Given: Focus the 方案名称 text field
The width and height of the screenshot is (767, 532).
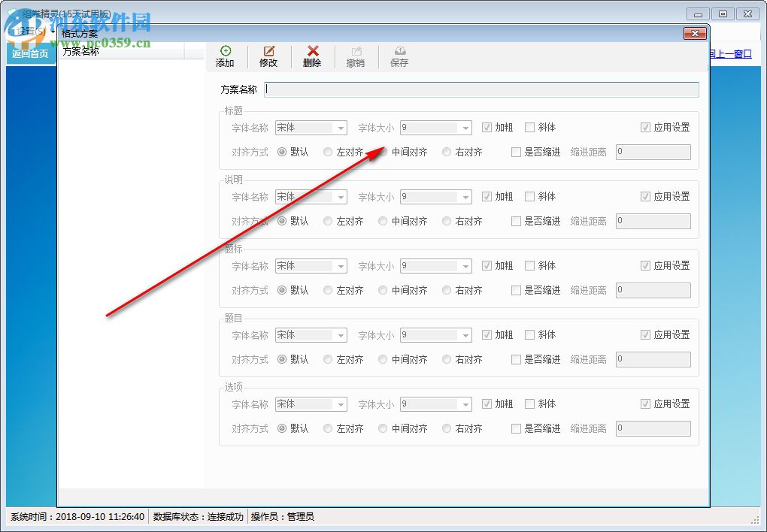Looking at the screenshot, I should click(x=481, y=89).
